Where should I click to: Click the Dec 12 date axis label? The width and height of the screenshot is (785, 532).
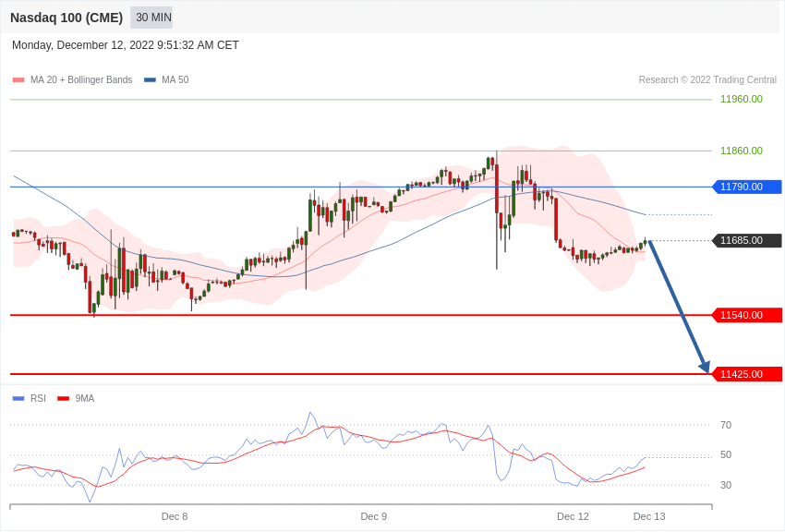[x=573, y=516]
